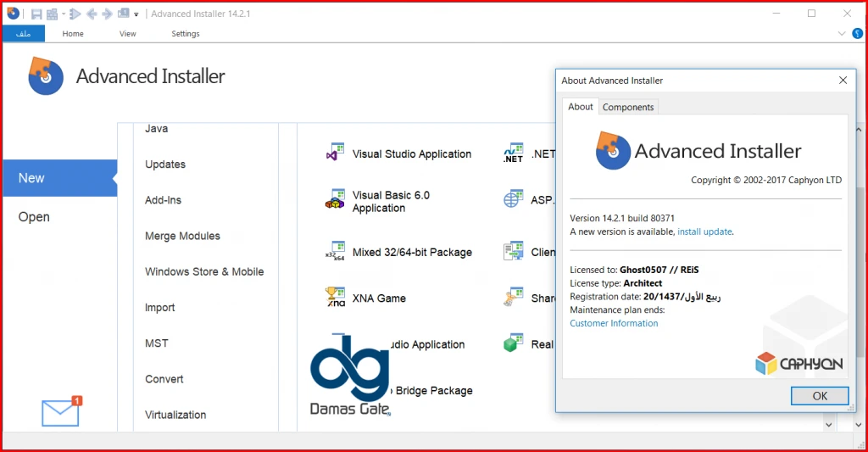The image size is (868, 452).
Task: Collapse the ribbon with the chevron arrow
Action: click(x=842, y=33)
